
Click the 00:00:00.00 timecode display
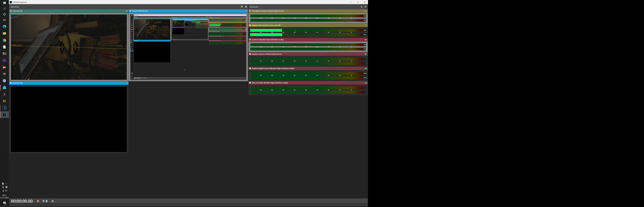pyautogui.click(x=22, y=201)
